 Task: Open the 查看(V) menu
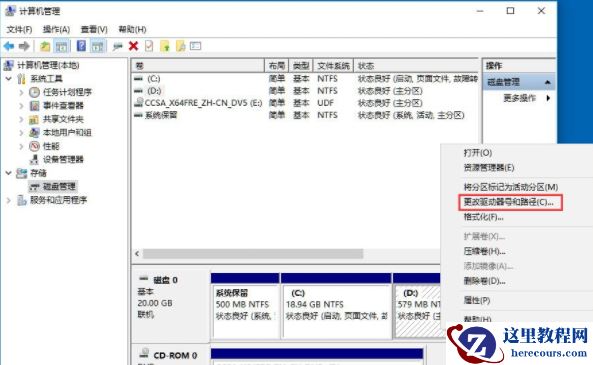tap(94, 30)
